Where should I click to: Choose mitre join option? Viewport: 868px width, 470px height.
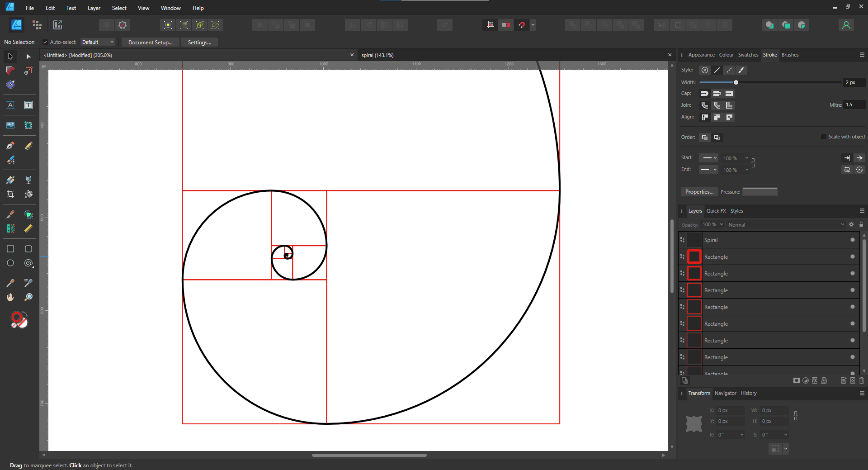tap(729, 105)
